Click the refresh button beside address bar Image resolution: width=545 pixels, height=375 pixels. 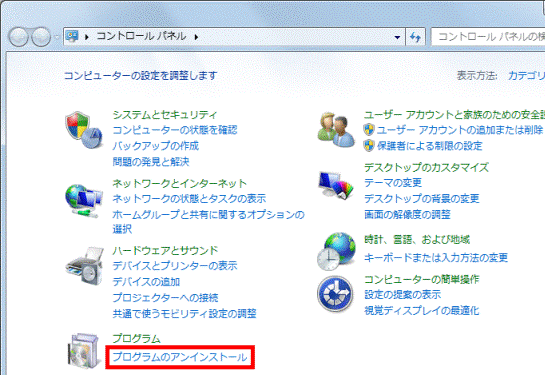pyautogui.click(x=415, y=36)
